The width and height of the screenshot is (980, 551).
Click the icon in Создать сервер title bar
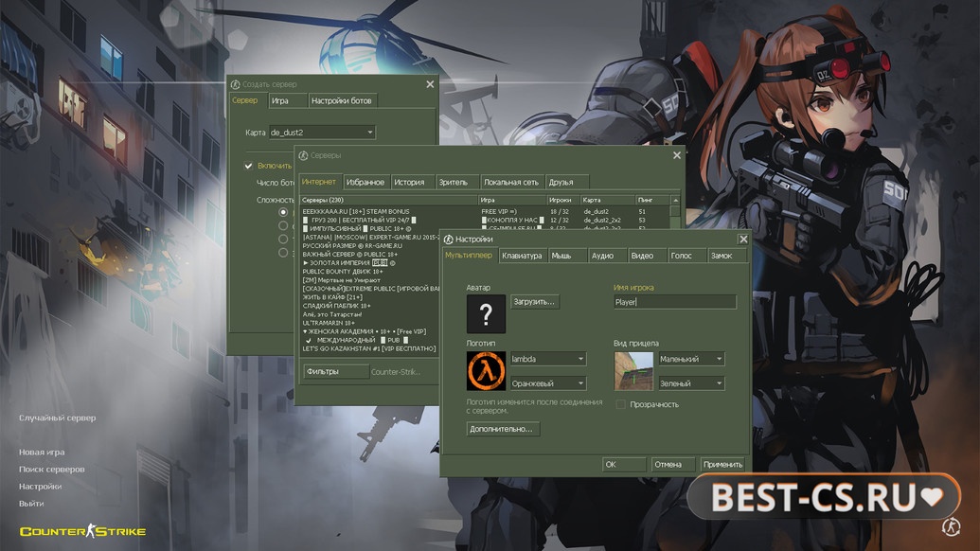pos(235,84)
